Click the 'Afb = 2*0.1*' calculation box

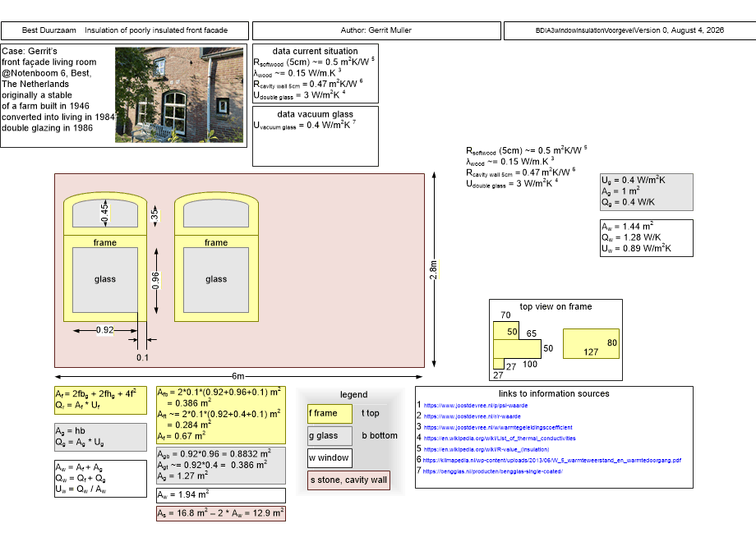tap(221, 415)
